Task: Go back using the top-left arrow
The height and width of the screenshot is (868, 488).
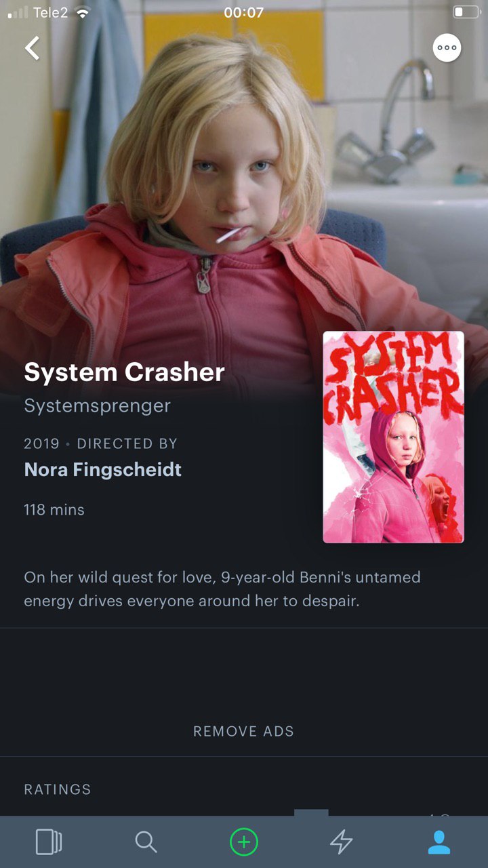Action: [x=32, y=48]
